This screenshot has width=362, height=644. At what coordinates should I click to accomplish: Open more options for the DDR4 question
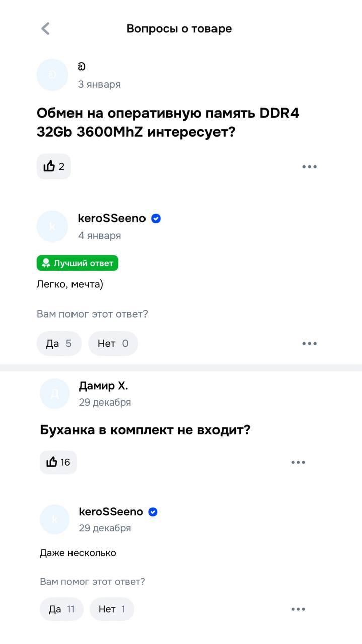pos(309,167)
